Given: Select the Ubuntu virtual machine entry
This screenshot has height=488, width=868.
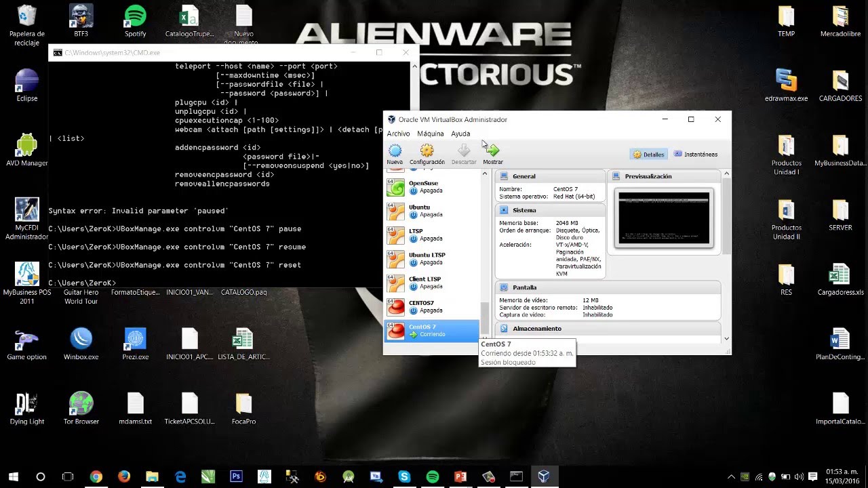Looking at the screenshot, I should pos(433,211).
